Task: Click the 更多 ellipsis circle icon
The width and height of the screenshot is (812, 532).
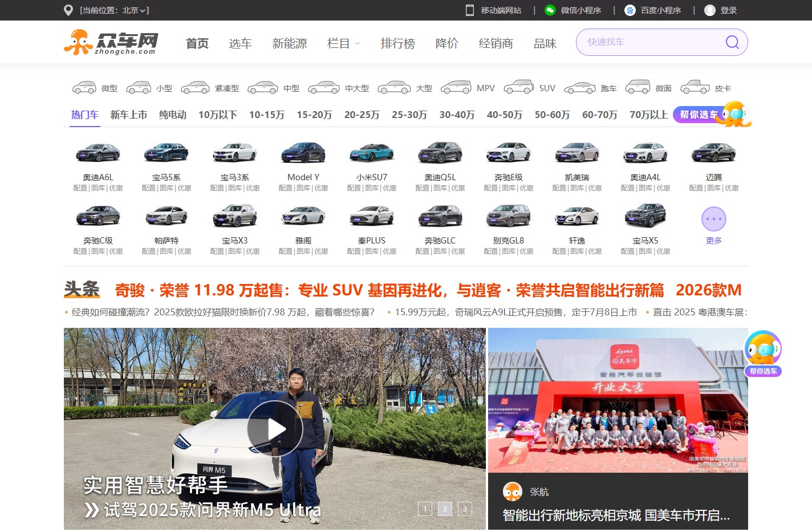Action: coord(714,219)
